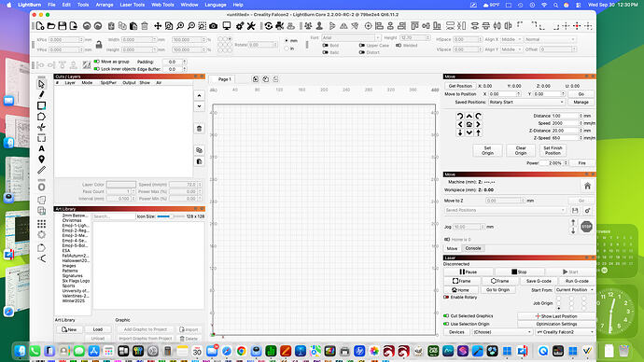644x362 pixels.
Task: Select the in (inches) units radio button
Action: (x=287, y=49)
